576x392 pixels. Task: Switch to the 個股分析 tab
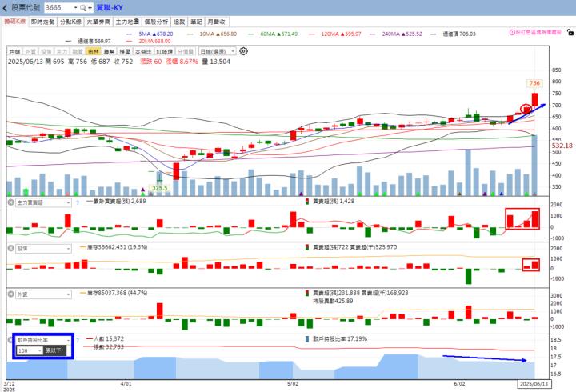pyautogui.click(x=156, y=22)
